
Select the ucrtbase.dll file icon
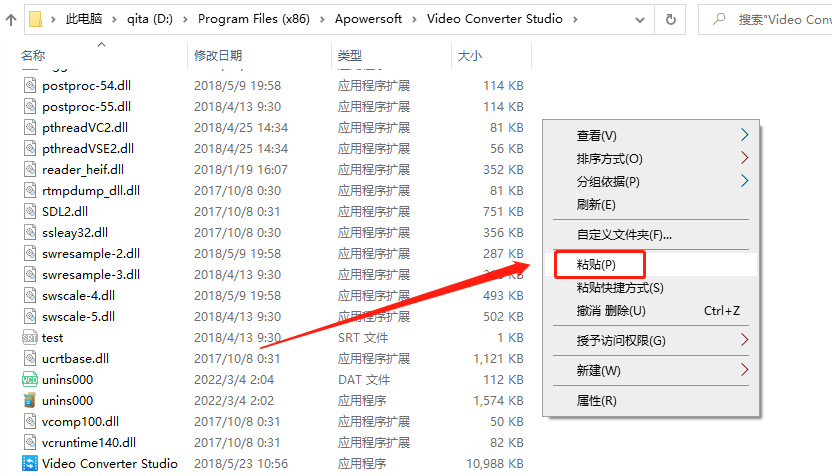click(x=30, y=358)
